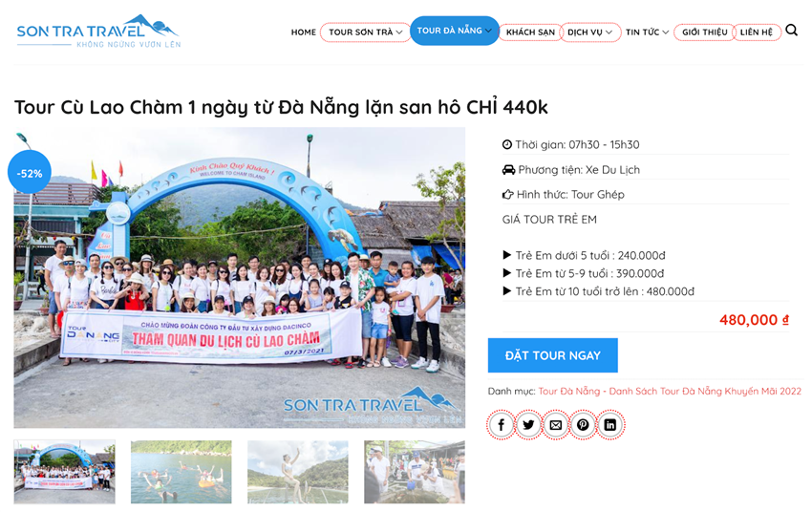
Task: Expand the Tin Tức dropdown
Action: click(x=647, y=32)
